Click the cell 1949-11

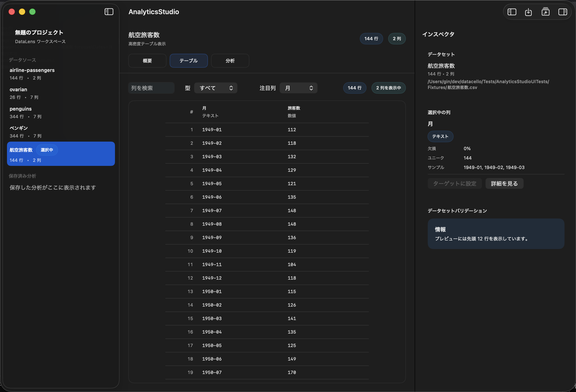click(212, 265)
